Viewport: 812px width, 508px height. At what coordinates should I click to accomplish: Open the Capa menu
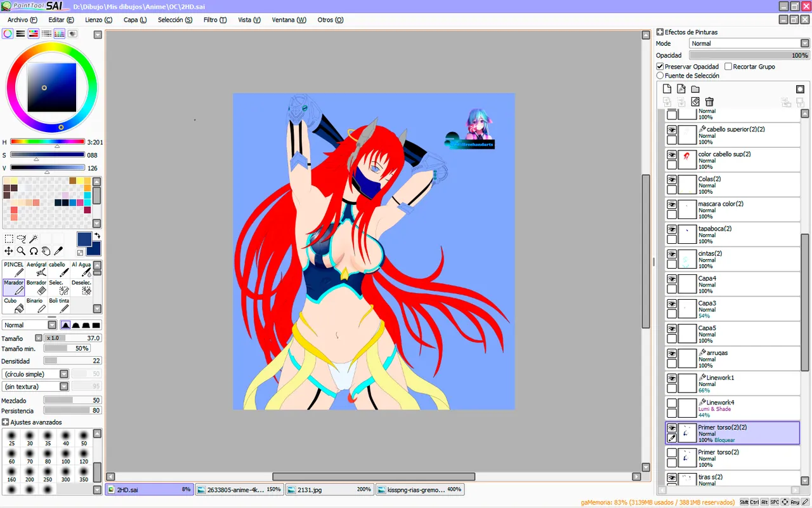click(x=134, y=20)
